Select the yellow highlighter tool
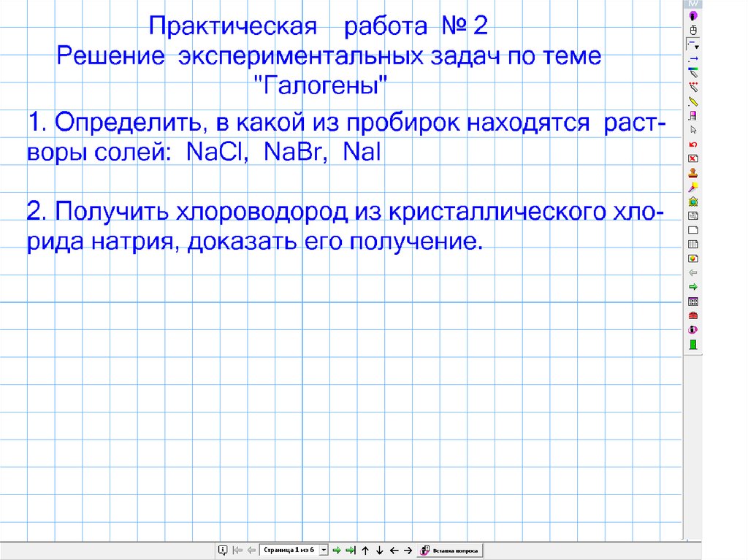This screenshot has width=748, height=560. pos(692,101)
